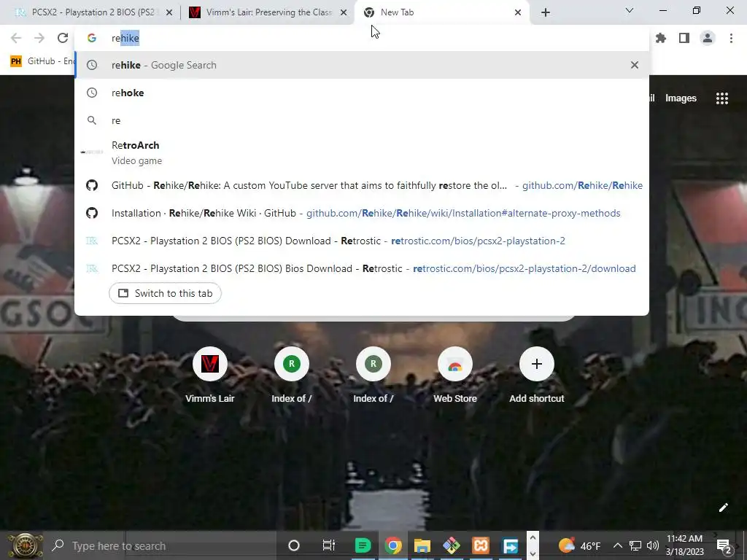747x560 pixels.
Task: Open the Google Images link
Action: [x=681, y=98]
